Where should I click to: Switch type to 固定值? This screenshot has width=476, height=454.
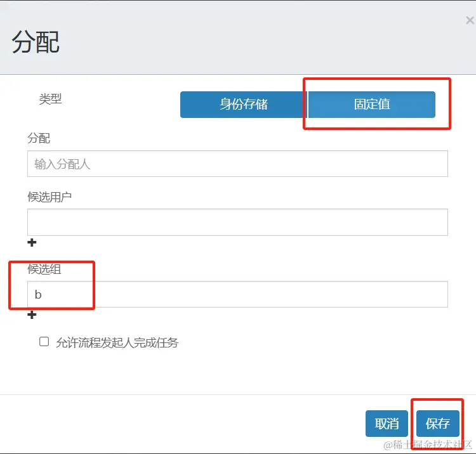[x=371, y=105]
